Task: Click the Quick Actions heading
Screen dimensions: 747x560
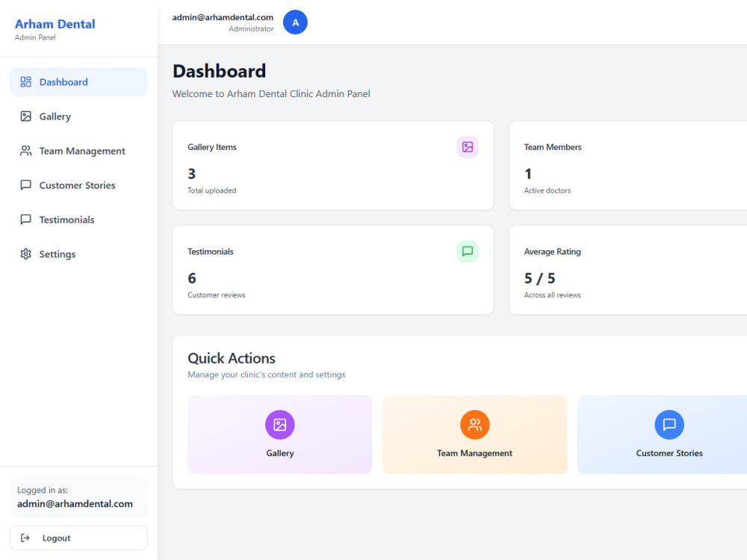Action: point(232,358)
